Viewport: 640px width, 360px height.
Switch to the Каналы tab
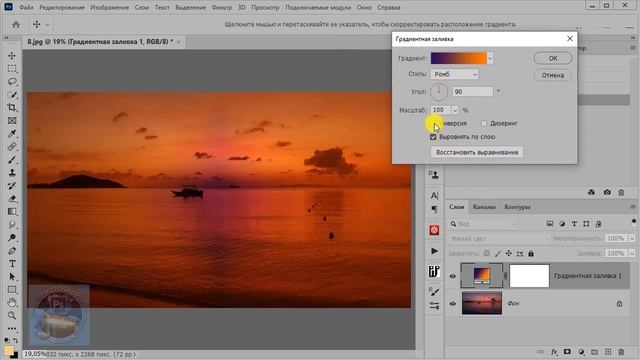(484, 207)
